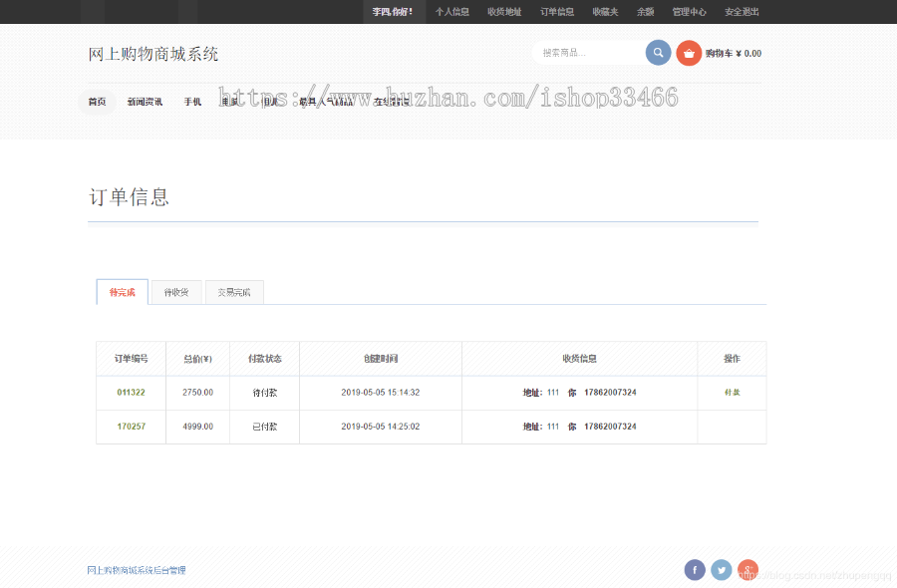Screen dimensions: 897x588
Task: Click 购物车 ¥ 0.00 cart label
Action: [x=734, y=53]
